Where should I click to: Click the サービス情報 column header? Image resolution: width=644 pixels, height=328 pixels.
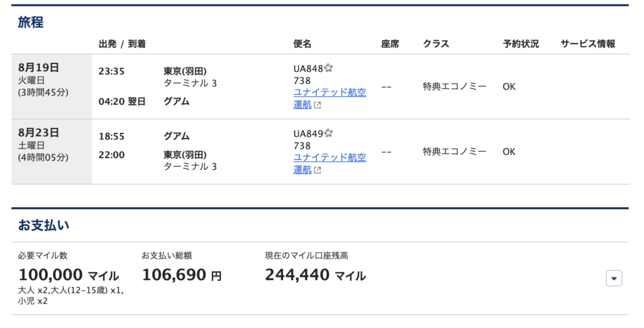coord(587,44)
